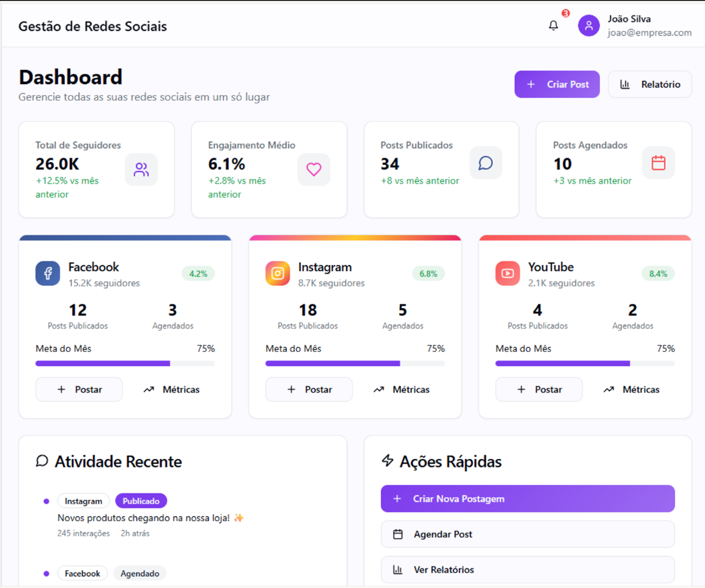The image size is (705, 588).
Task: Open Ver Relatórios quick action
Action: click(527, 570)
